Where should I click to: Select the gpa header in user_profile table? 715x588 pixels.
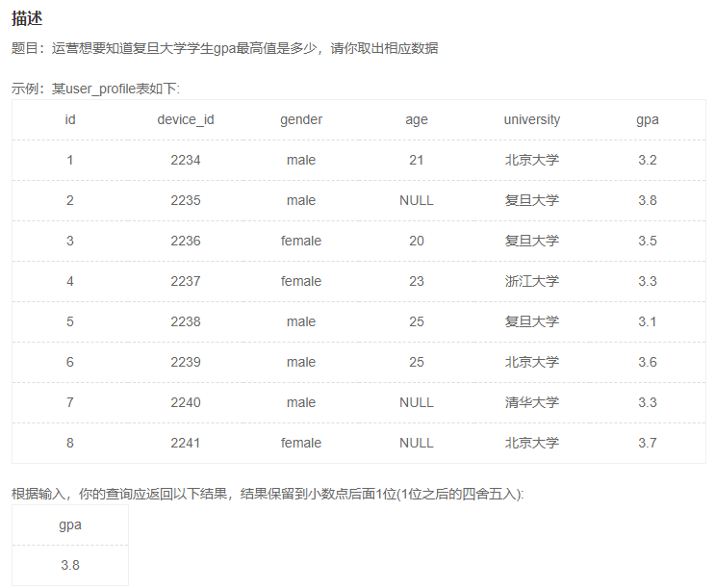[x=648, y=120]
